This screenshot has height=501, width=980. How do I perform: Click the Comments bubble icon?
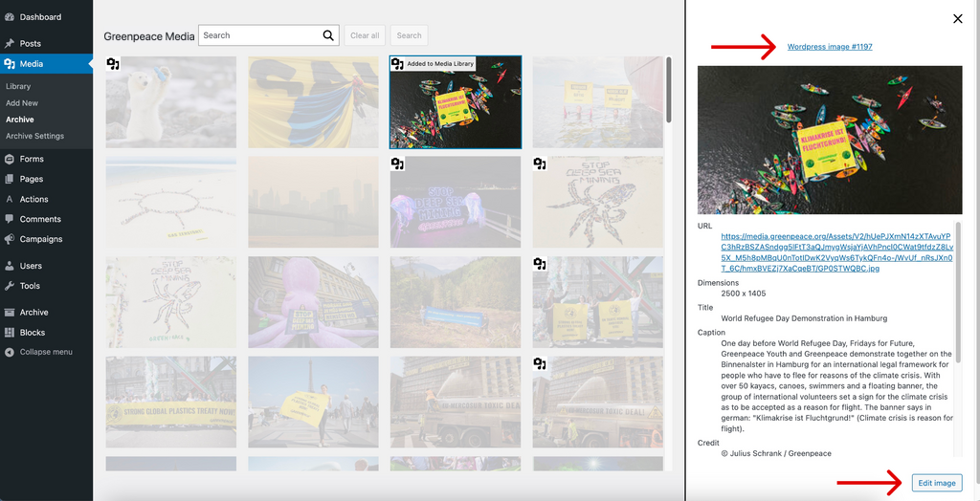(10, 219)
